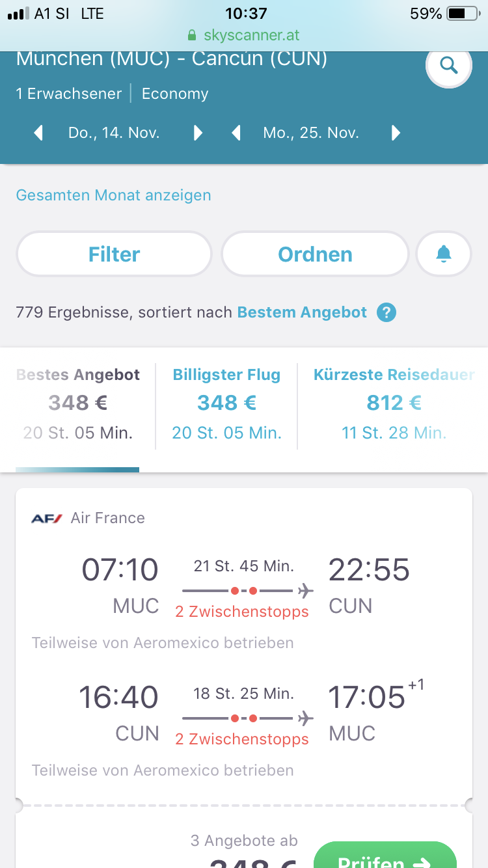Go to previous return date arrow
Image resolution: width=488 pixels, height=868 pixels.
[236, 133]
